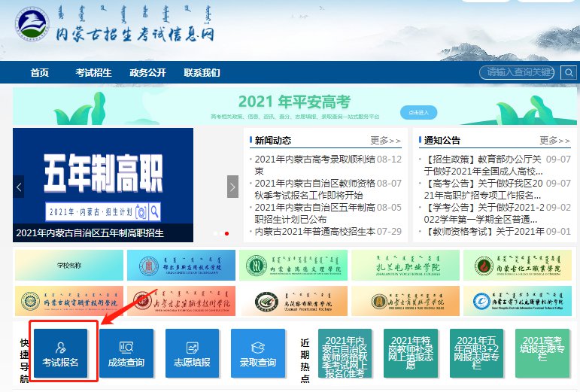Click the 点击进入 button on the 平安高考 banner
This screenshot has height=392, width=580.
coord(418,112)
